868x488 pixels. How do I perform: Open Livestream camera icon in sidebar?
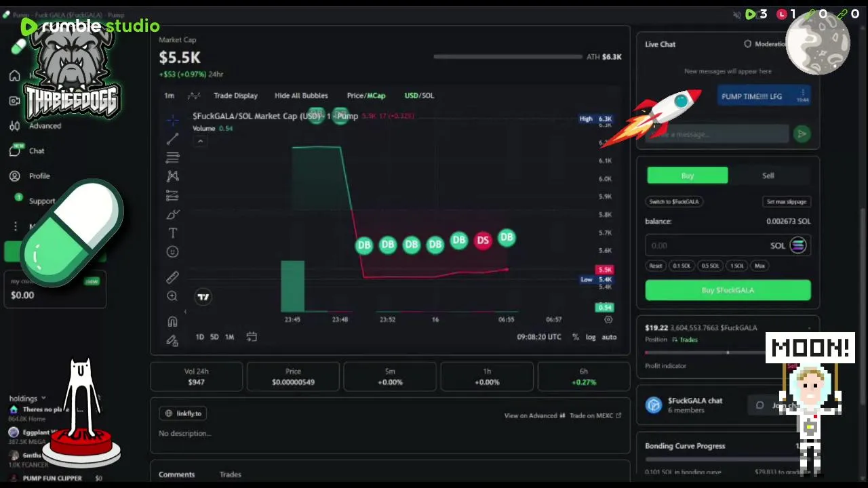14,101
